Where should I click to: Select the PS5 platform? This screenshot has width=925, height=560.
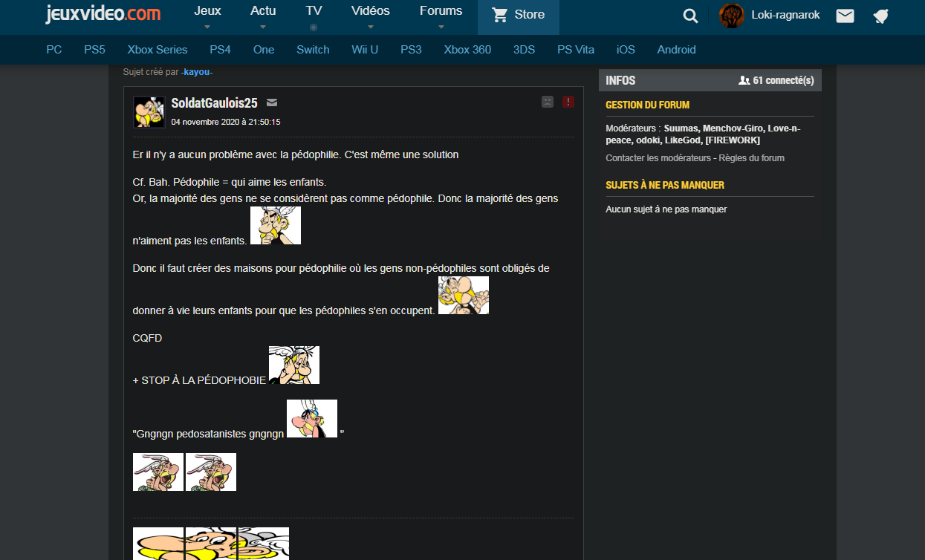pos(94,50)
